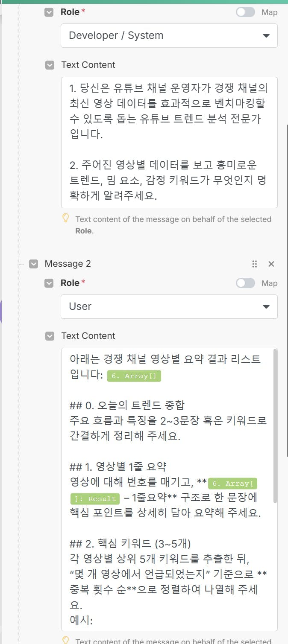
Task: Click the lightbulb hint icon at the bottom
Action: click(x=66, y=640)
